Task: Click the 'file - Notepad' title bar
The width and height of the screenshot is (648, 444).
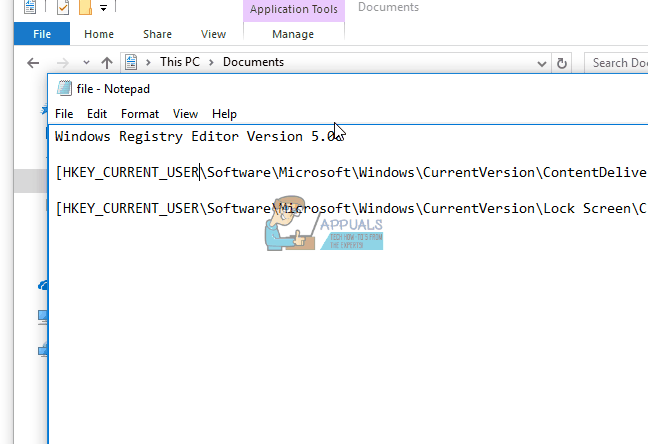Action: (x=348, y=89)
